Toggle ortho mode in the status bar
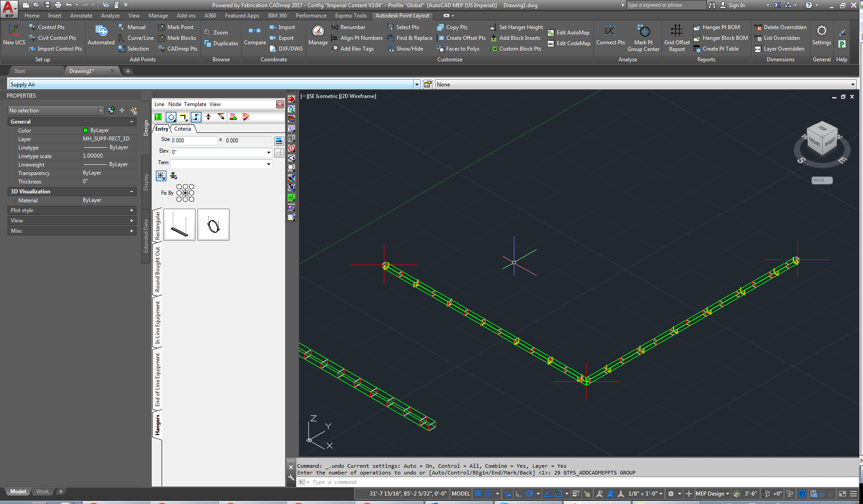 [518, 494]
